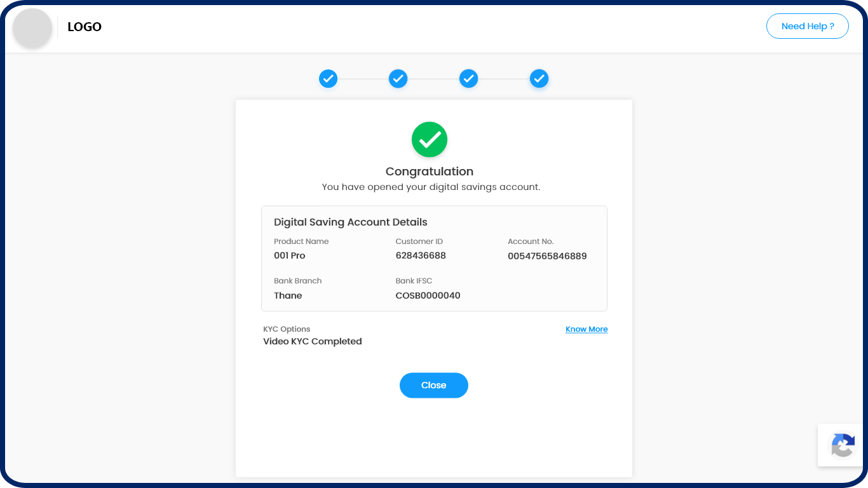The width and height of the screenshot is (868, 488).
Task: Click the Bank IFSC code COSB0000040
Action: pyautogui.click(x=428, y=295)
